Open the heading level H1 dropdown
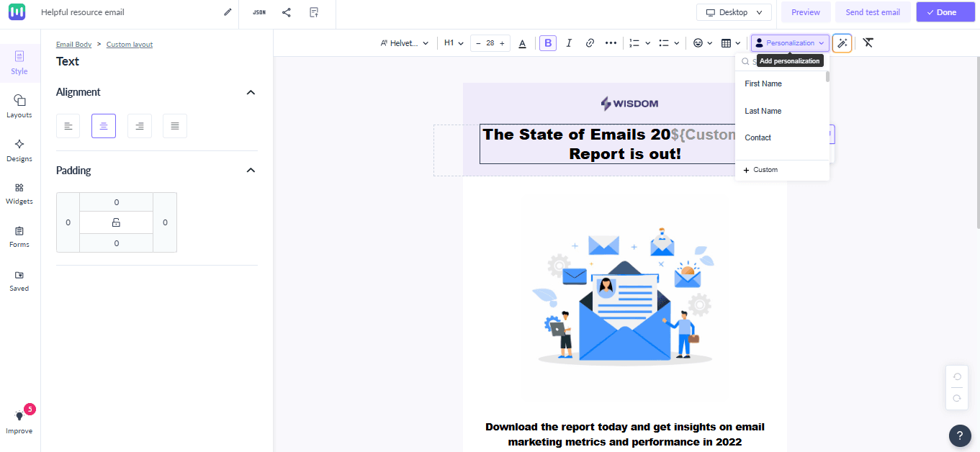The width and height of the screenshot is (980, 452). [453, 42]
